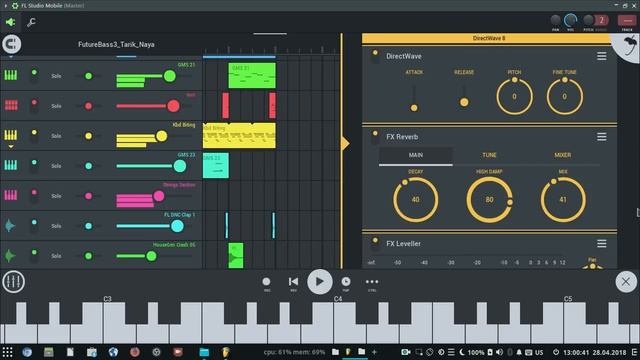Solo the Kbd Biting track
This screenshot has width=640, height=360.
point(56,136)
